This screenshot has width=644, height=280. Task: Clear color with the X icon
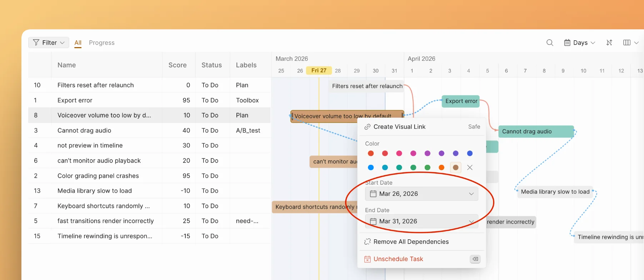pyautogui.click(x=470, y=168)
